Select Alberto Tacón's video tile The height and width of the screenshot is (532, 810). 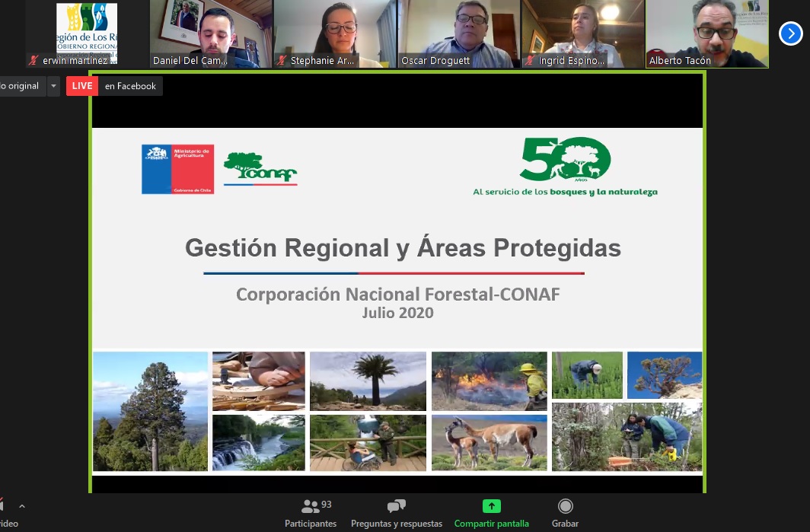tap(706, 34)
